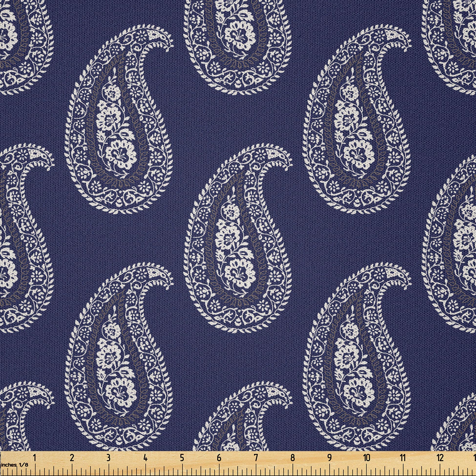Screen dimensions: 476x476
Task: Click the number 8 on the ruler
Action: tap(292, 458)
